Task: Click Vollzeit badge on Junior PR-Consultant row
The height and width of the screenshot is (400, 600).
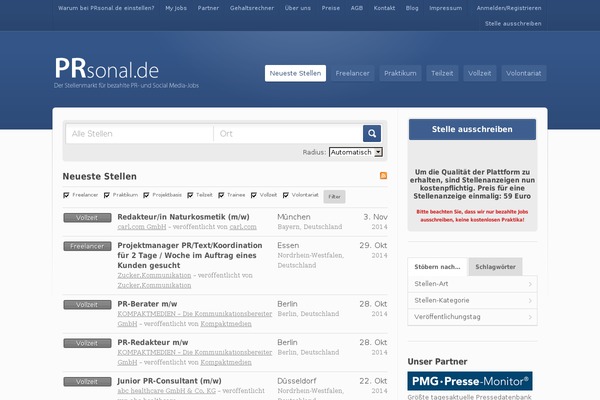Action: 87,382
